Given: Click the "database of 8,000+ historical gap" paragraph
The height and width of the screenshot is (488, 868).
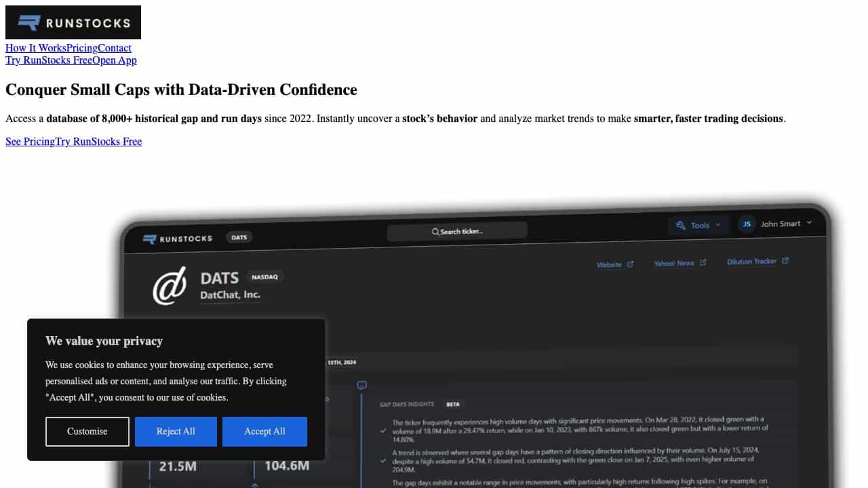Looking at the screenshot, I should tap(395, 119).
